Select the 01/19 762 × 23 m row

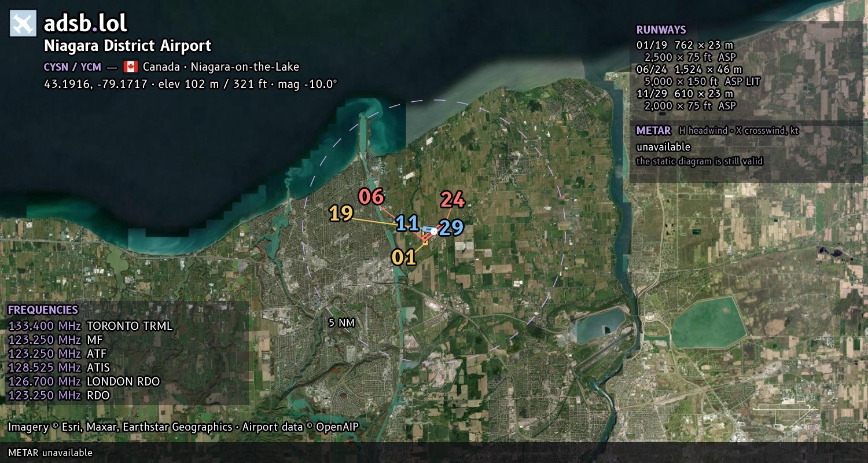tap(685, 45)
